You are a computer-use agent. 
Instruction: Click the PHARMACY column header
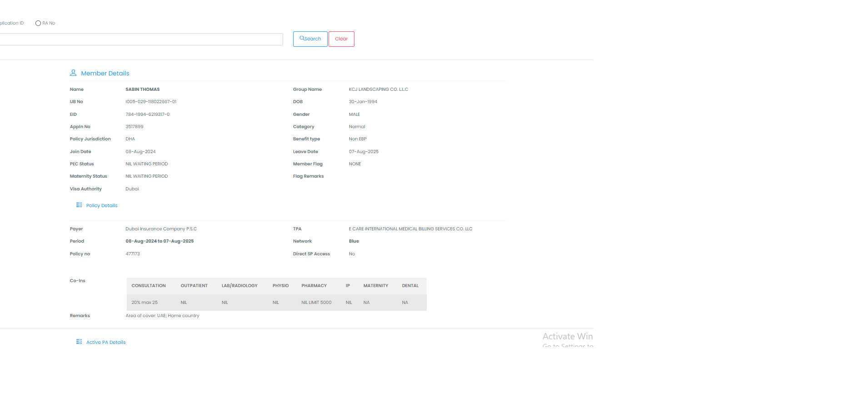coord(314,286)
